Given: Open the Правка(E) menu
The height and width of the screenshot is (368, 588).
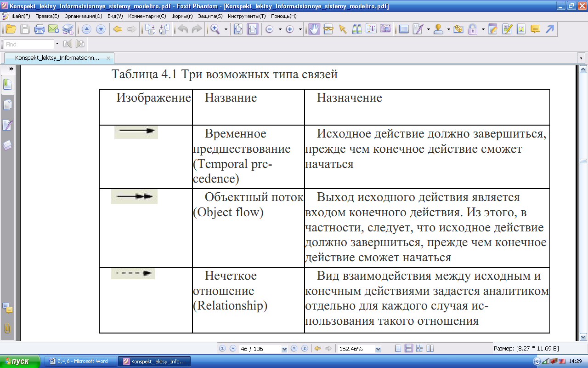Looking at the screenshot, I should (47, 16).
